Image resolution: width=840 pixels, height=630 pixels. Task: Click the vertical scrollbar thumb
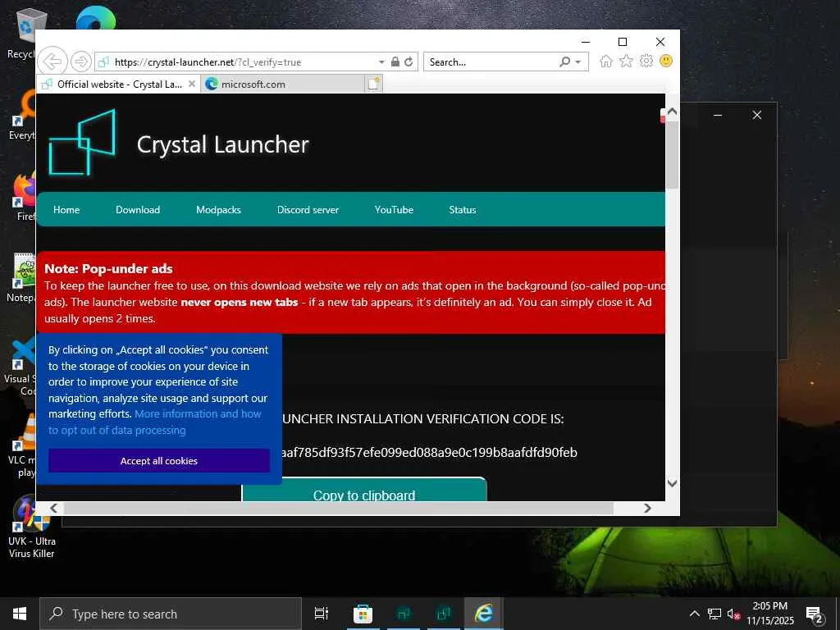click(672, 154)
